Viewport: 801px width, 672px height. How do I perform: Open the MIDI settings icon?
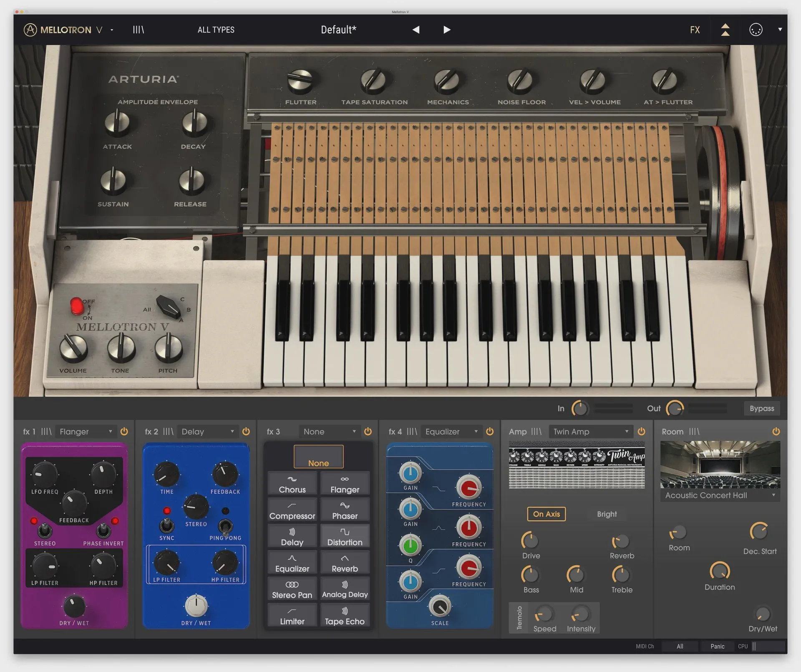756,30
